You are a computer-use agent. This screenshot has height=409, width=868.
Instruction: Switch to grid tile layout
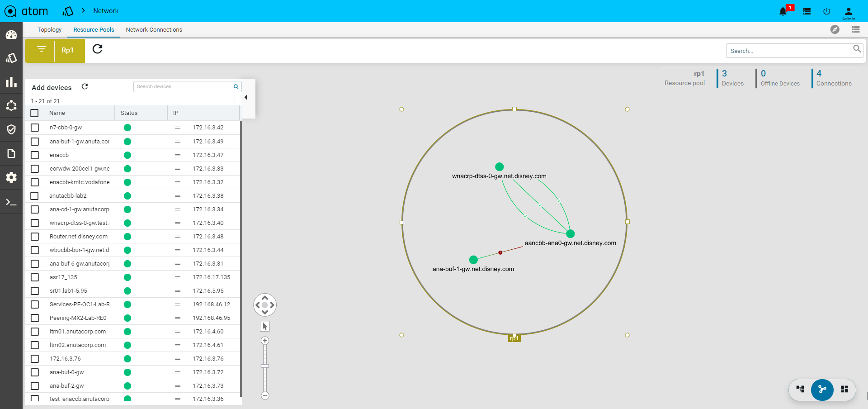click(844, 389)
